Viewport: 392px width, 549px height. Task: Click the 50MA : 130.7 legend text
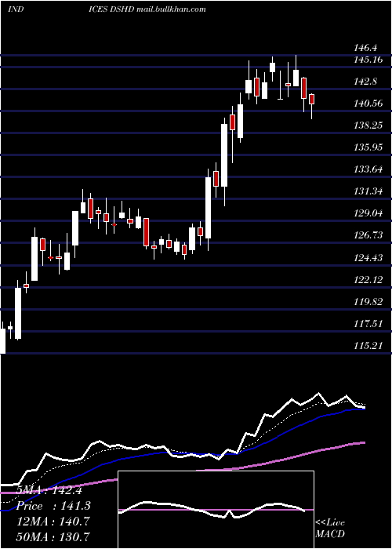pyautogui.click(x=53, y=536)
